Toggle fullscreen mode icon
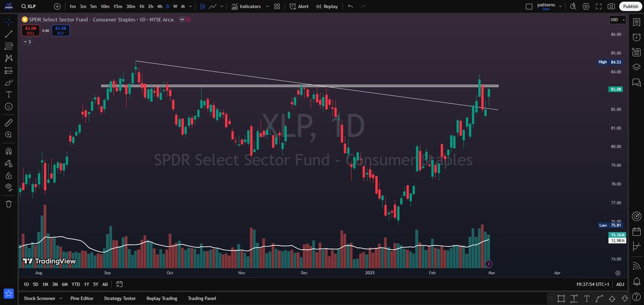Viewport: 644px width, 305px height. coord(599,6)
